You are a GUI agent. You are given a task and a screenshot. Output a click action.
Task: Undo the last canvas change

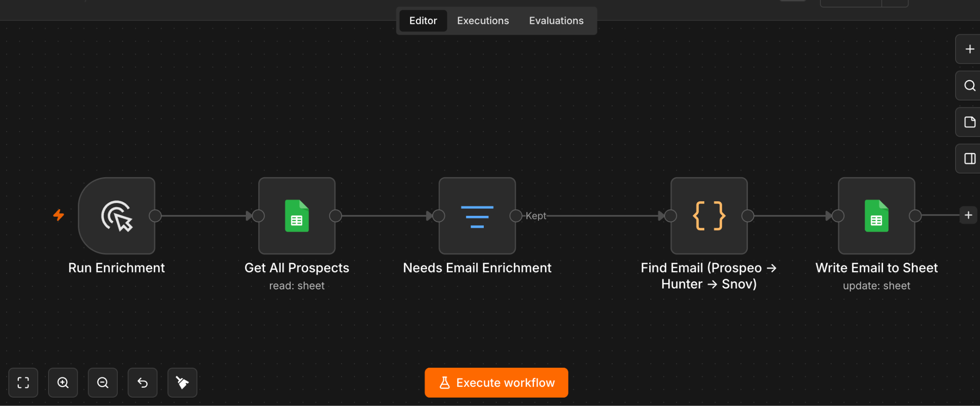pos(142,382)
